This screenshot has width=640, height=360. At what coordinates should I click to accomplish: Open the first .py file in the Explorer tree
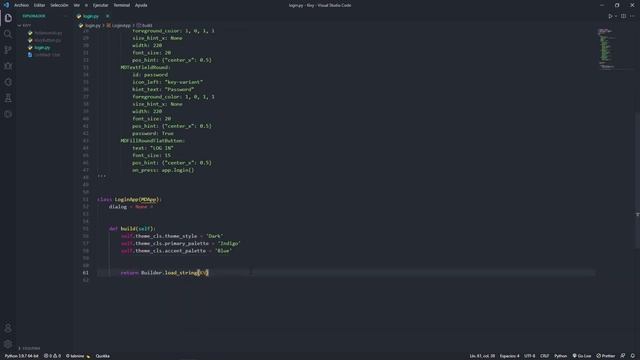(48, 33)
